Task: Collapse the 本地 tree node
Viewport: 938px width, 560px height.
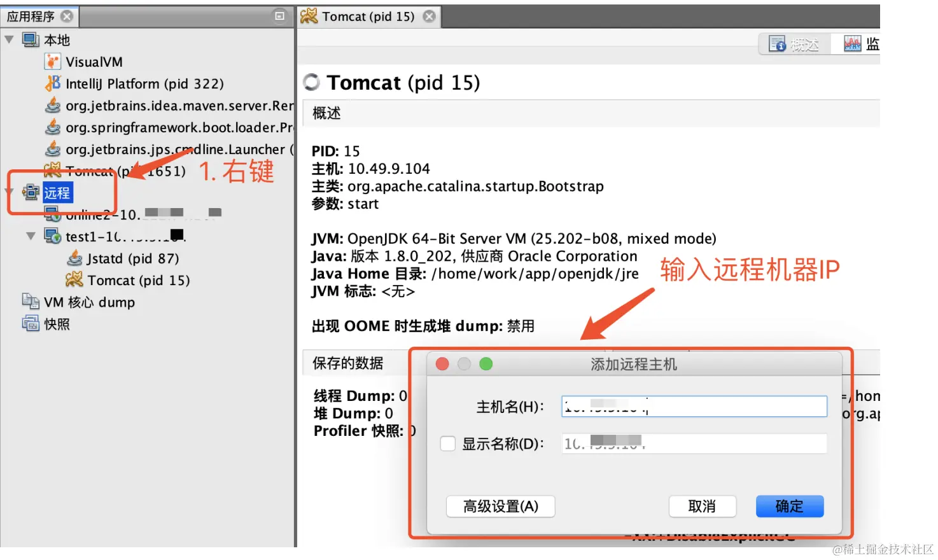Action: [9, 39]
